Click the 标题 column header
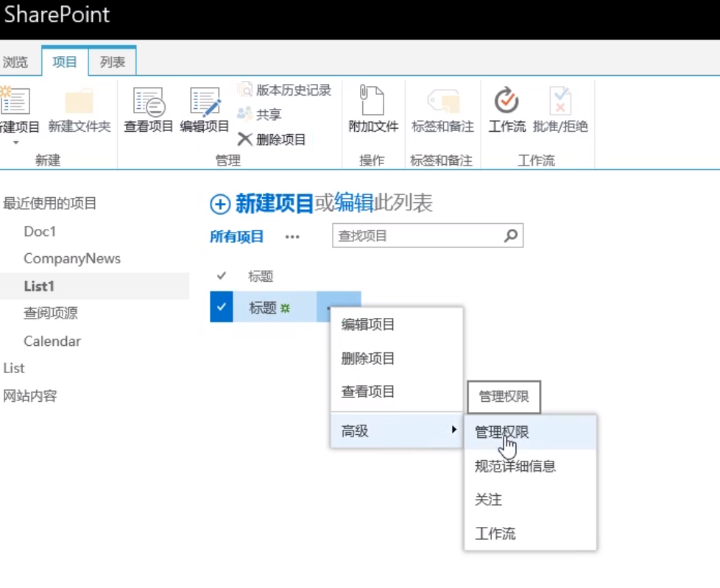The height and width of the screenshot is (588, 720). pos(261,276)
